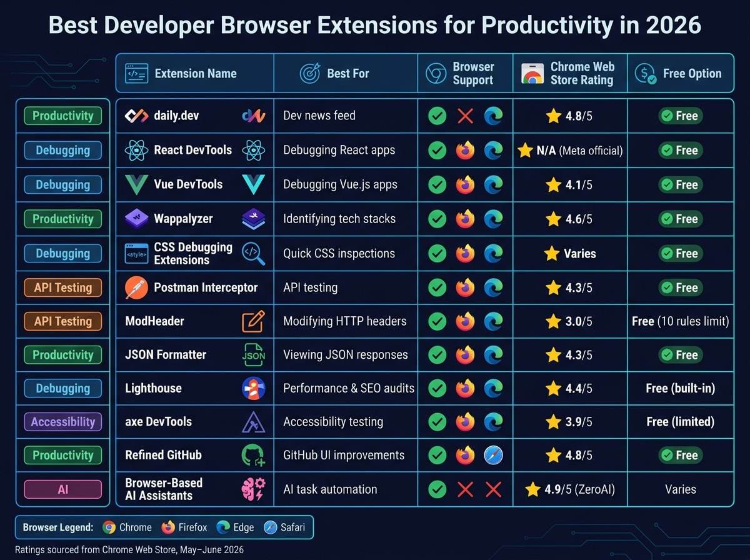Click the dollar icon in Free Option header
The image size is (750, 560).
(x=645, y=74)
